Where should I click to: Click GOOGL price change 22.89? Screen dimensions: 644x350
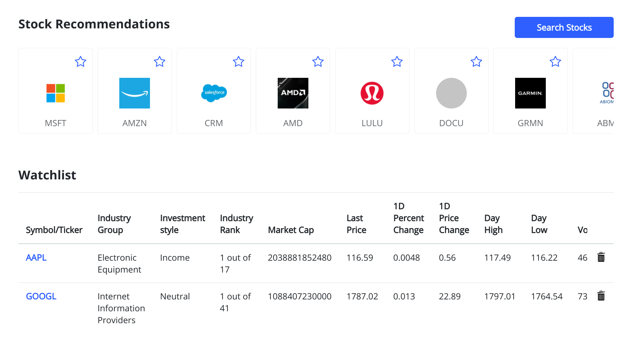pyautogui.click(x=450, y=296)
